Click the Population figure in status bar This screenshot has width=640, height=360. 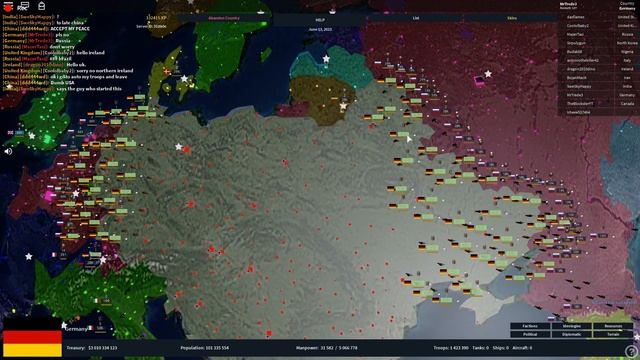(x=204, y=348)
